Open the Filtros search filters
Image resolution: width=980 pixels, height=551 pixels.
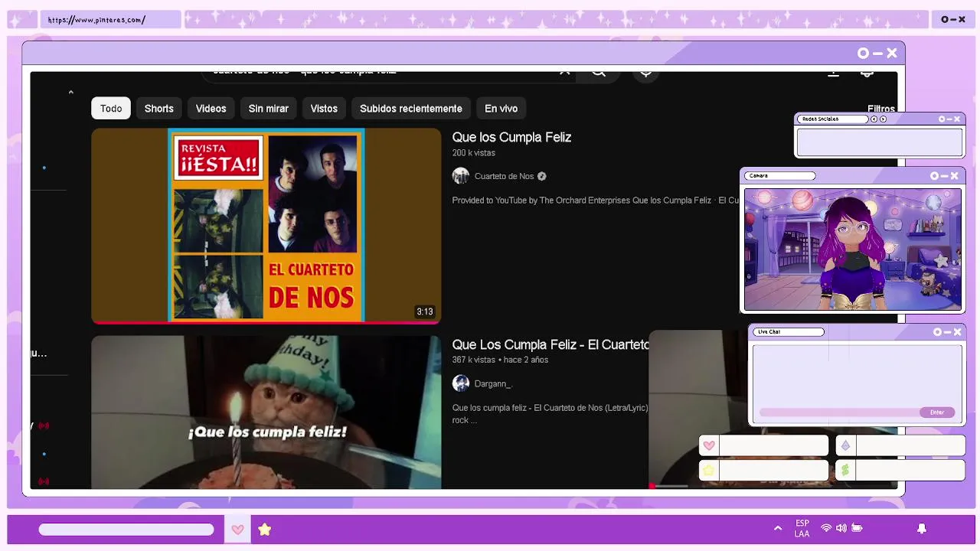pos(880,109)
